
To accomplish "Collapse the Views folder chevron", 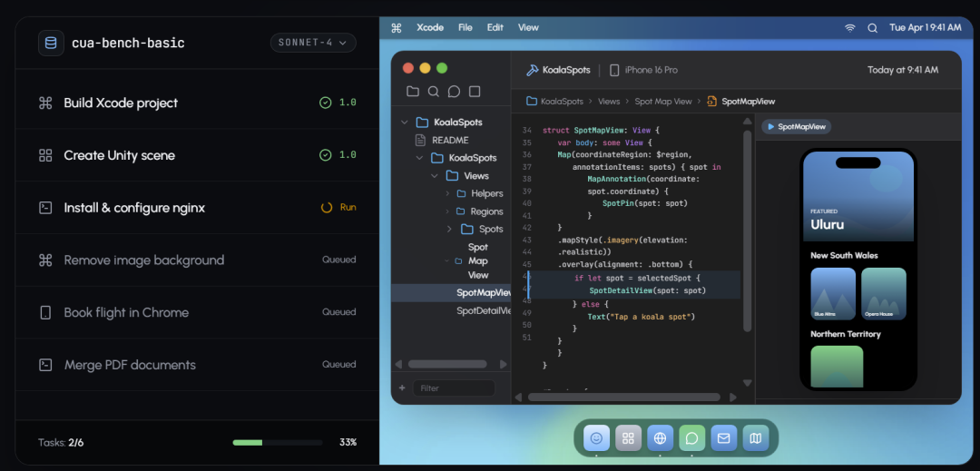I will click(435, 176).
